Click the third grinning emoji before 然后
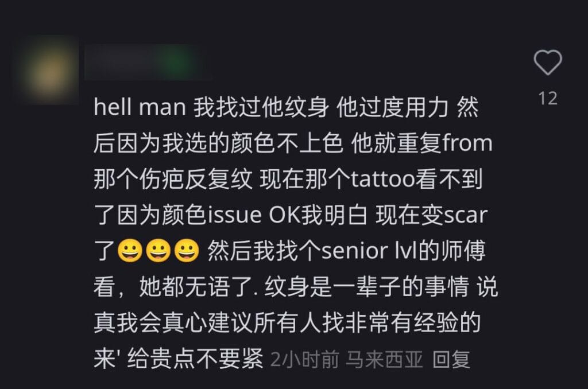This screenshot has width=588, height=389. tap(187, 250)
